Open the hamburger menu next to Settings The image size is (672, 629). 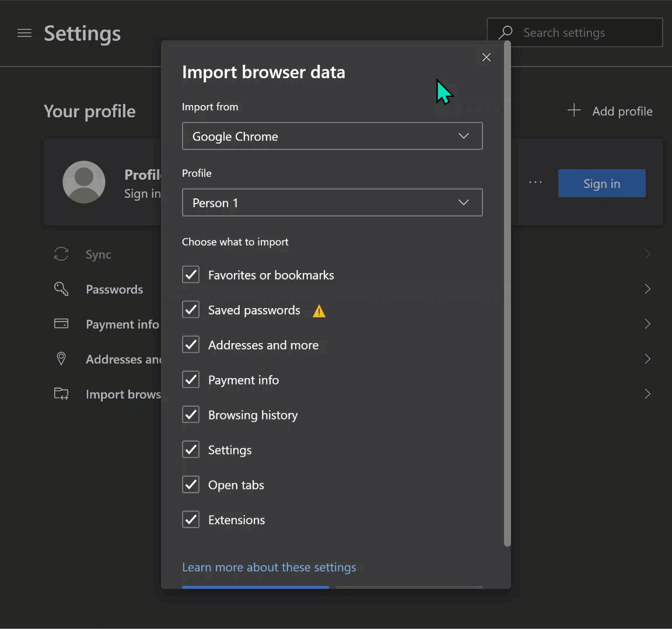pos(24,33)
